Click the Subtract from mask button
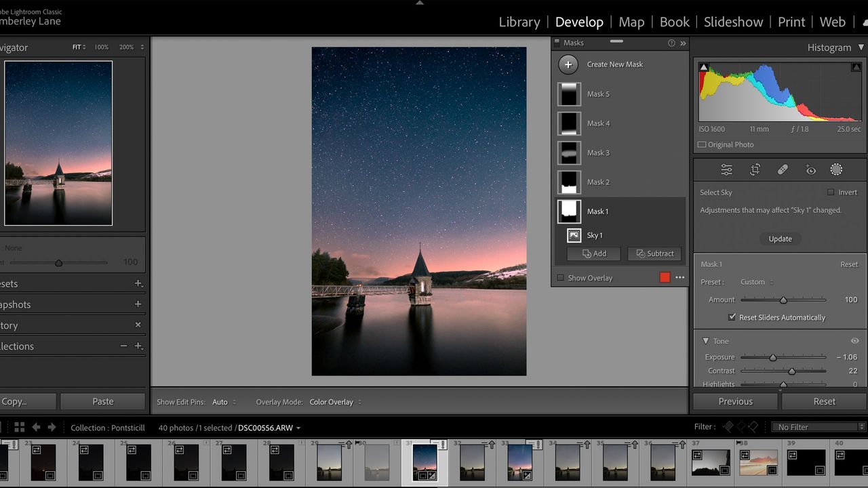The height and width of the screenshot is (488, 868). pos(654,253)
